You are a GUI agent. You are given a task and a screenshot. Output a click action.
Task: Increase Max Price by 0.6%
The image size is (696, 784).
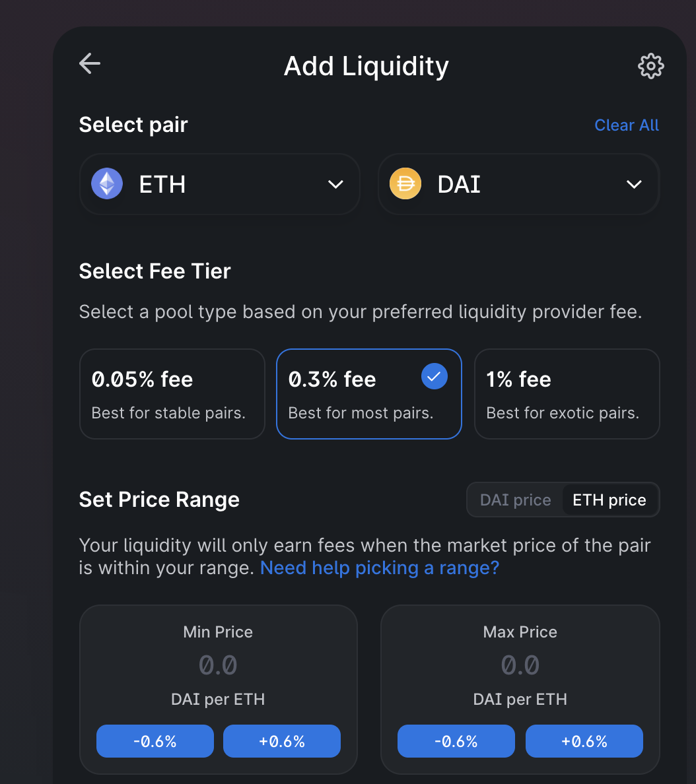pos(584,741)
